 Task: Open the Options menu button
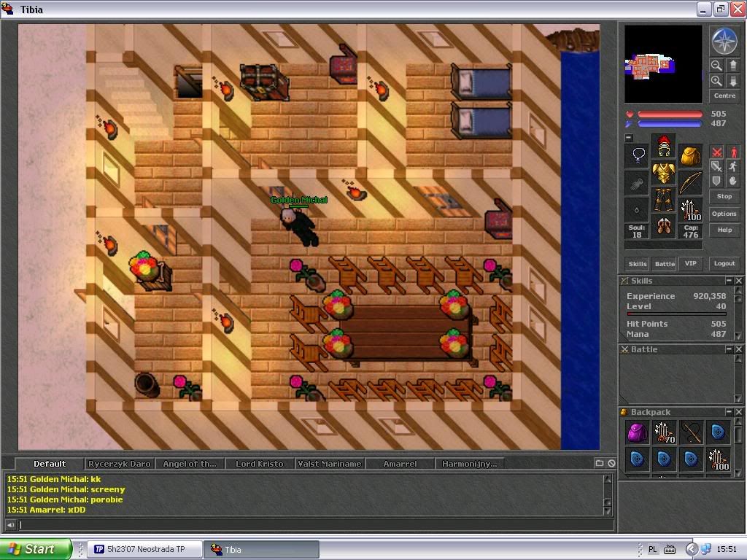pos(724,214)
